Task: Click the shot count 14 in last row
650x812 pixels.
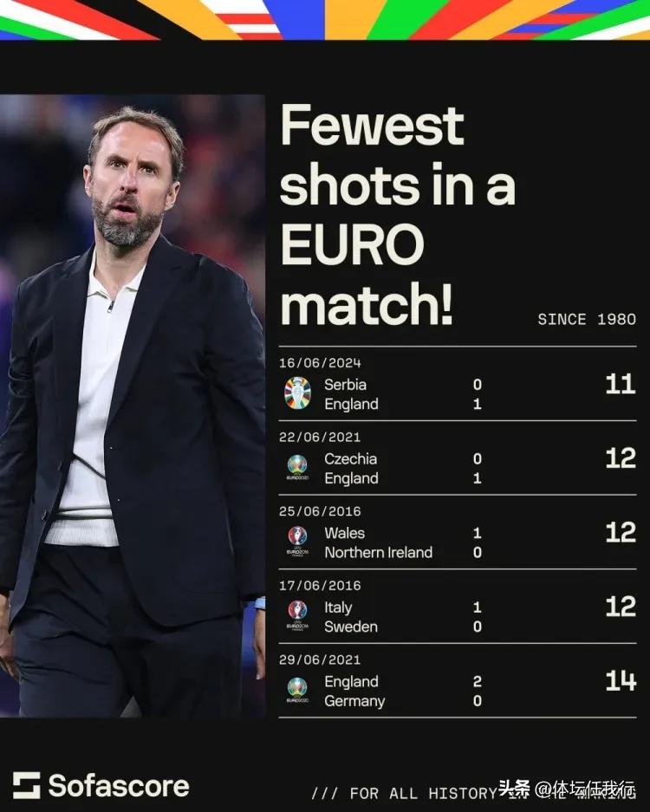Action: tap(620, 681)
